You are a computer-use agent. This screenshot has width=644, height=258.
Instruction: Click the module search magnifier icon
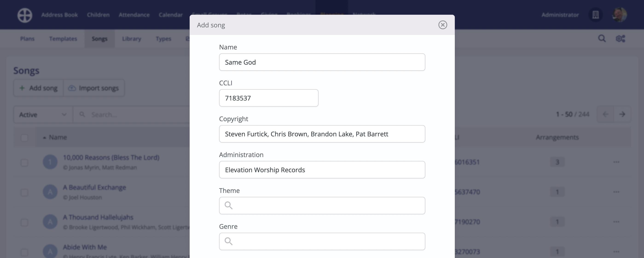[x=602, y=38]
